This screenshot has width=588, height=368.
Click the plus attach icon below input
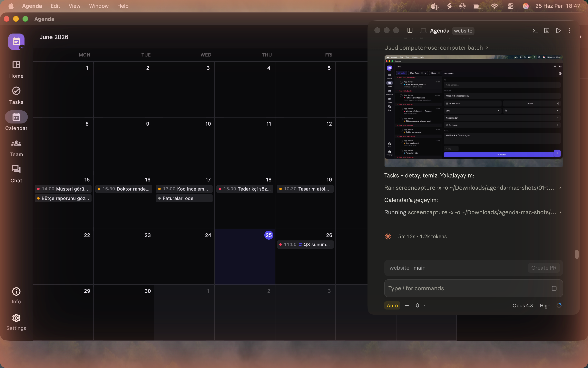(x=407, y=305)
